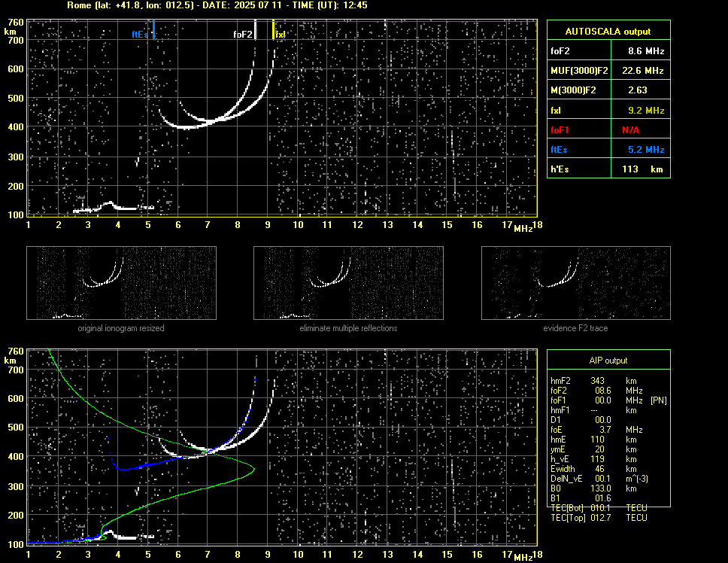The width and height of the screenshot is (728, 563).
Task: Click the ftEs blue marker in the top ionogram
Action: (153, 29)
